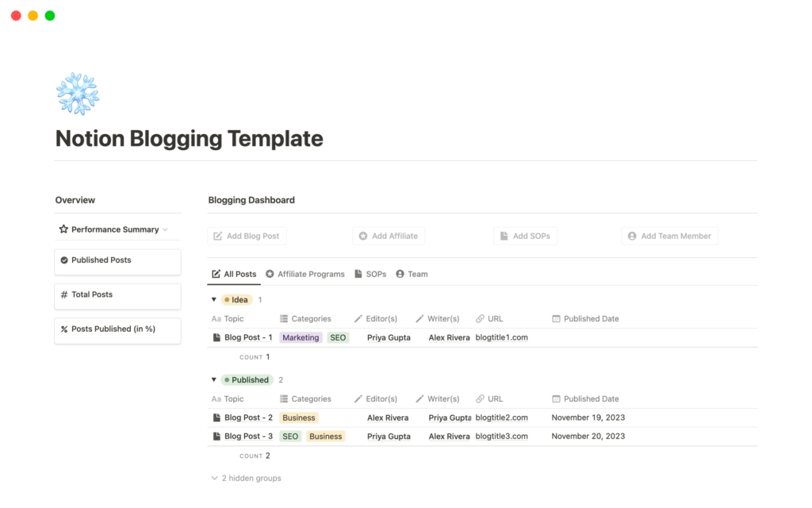812x508 pixels.
Task: Click the star icon beside Performance Summary
Action: (x=63, y=229)
